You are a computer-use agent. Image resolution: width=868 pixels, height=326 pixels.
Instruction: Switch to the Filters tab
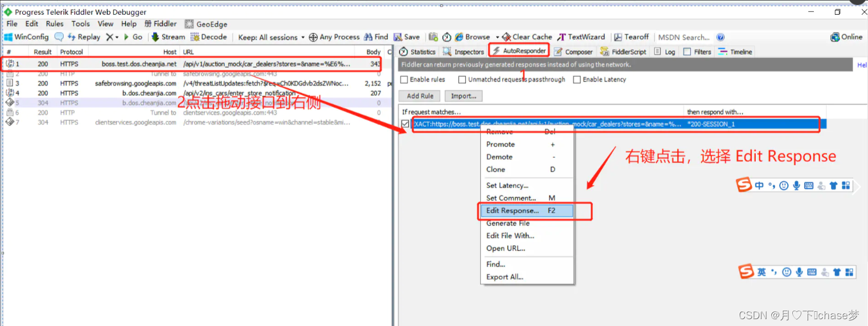[697, 52]
